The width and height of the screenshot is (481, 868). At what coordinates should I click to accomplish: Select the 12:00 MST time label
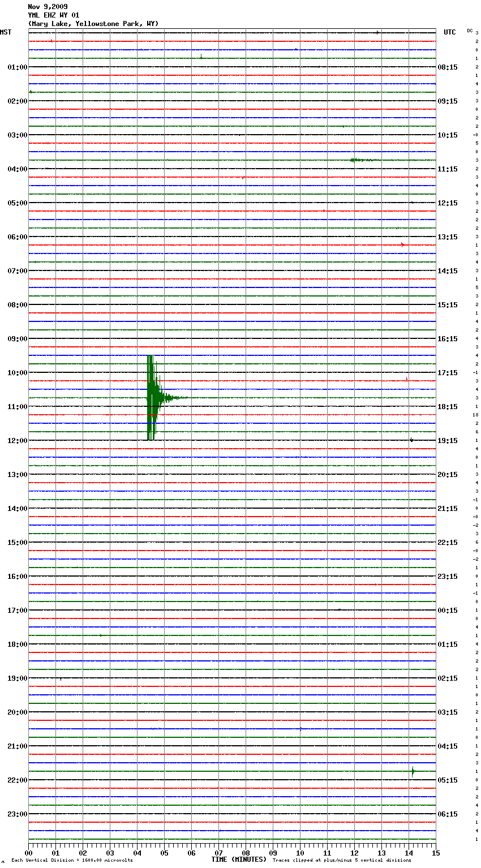click(x=17, y=441)
